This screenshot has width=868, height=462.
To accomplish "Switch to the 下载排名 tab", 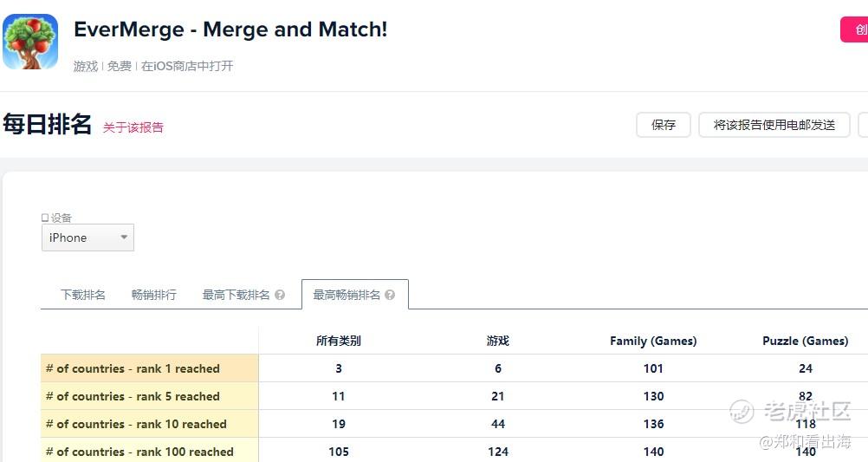I will point(83,295).
